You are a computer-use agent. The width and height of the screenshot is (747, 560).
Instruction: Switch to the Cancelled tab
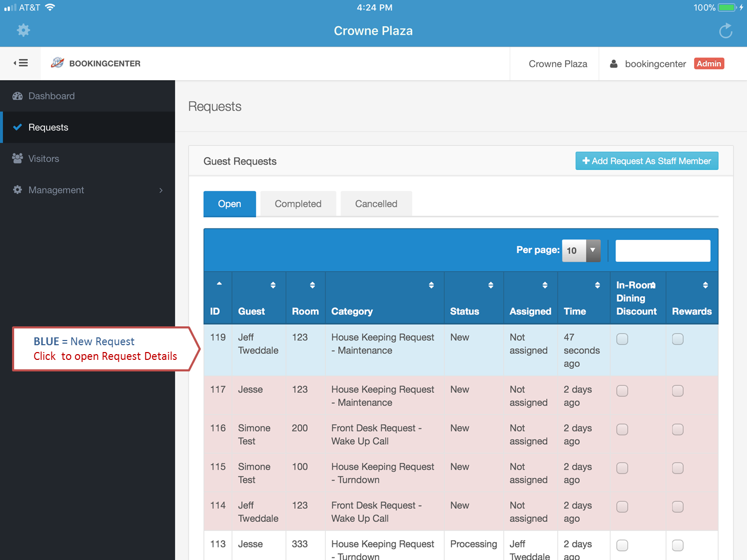point(376,204)
